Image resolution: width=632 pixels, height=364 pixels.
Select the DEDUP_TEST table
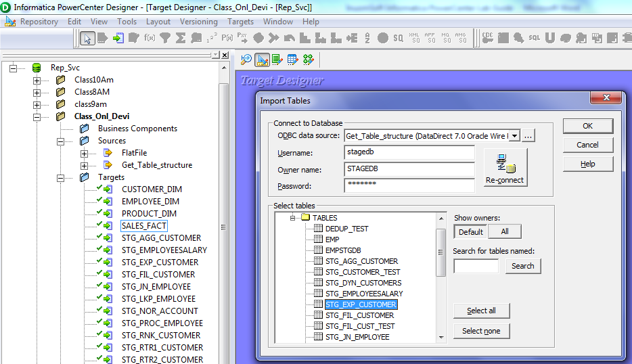click(346, 229)
